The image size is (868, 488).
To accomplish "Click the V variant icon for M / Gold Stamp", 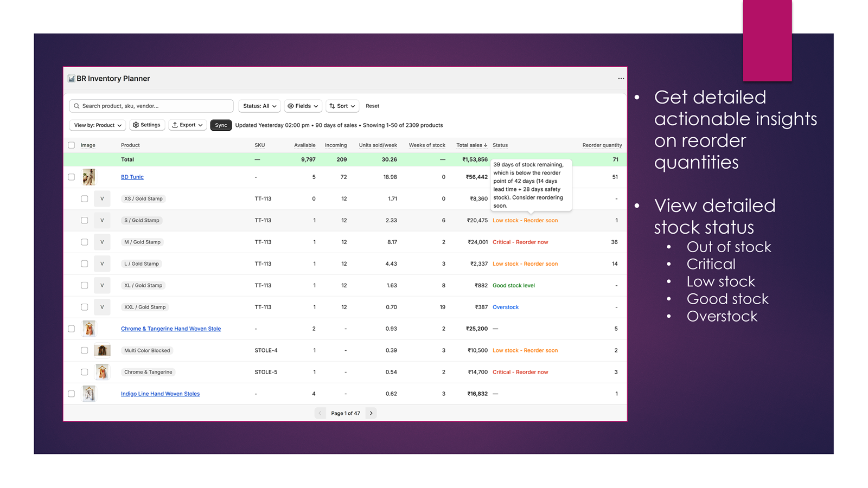I will point(102,242).
